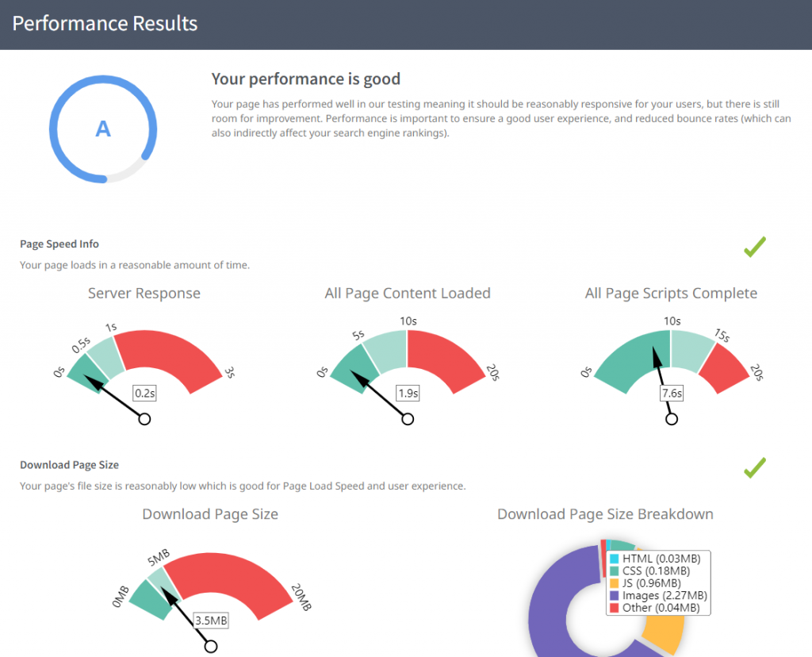Click the letter A inside the grade circle

(103, 129)
